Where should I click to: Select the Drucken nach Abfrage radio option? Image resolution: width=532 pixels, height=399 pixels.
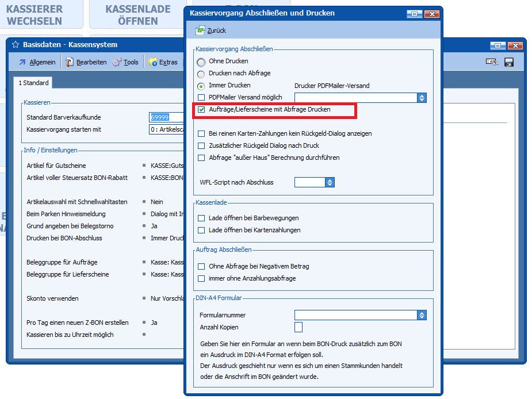pyautogui.click(x=201, y=74)
